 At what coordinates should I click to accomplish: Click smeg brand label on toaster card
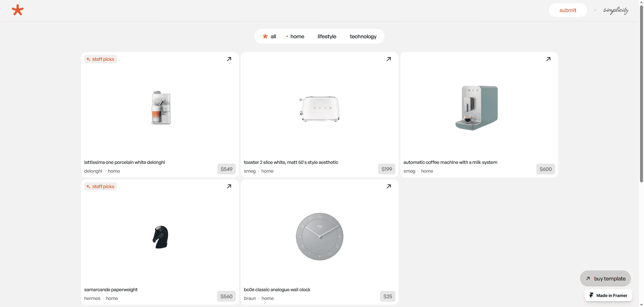(250, 171)
